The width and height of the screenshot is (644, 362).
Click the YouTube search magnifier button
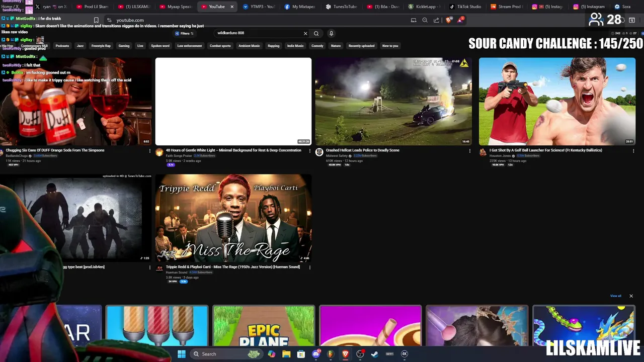coord(316,33)
